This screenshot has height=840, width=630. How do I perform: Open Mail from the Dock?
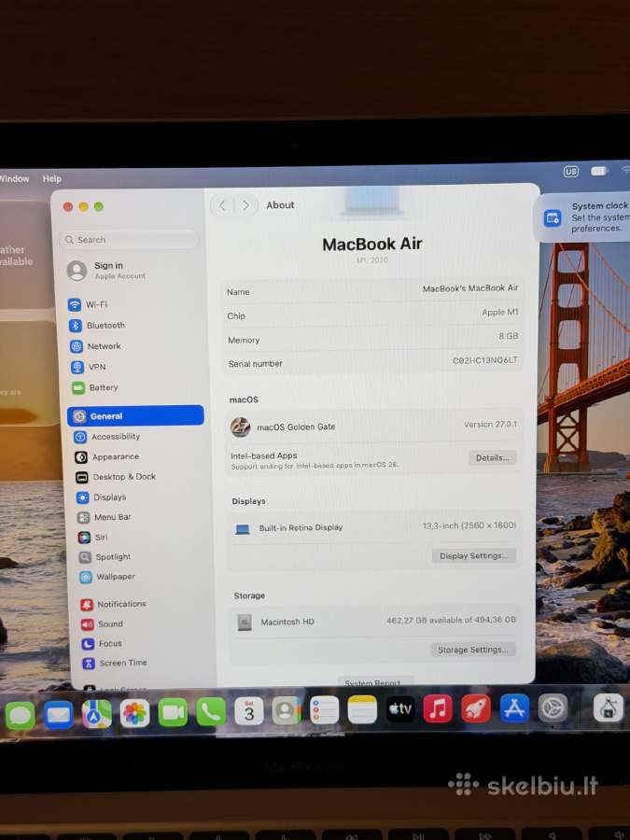point(59,715)
